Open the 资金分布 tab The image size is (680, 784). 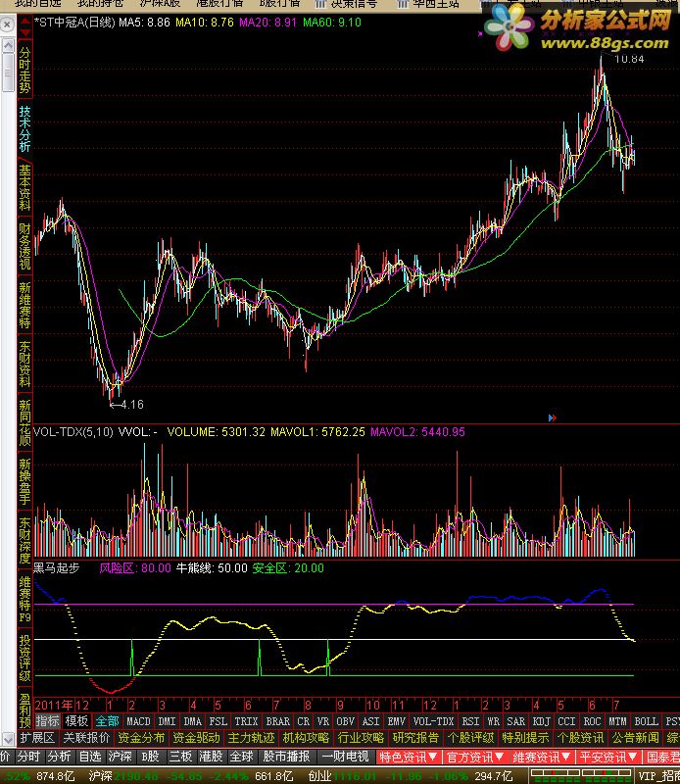pos(141,738)
